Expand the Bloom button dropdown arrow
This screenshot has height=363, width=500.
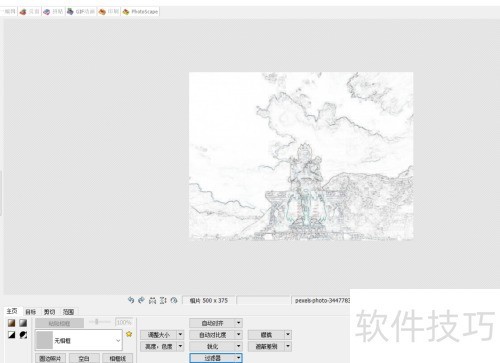click(288, 335)
